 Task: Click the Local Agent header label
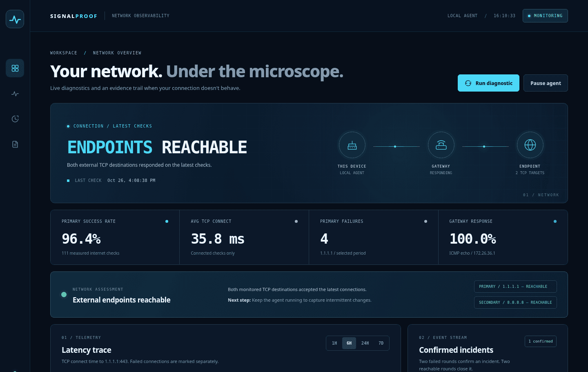(x=463, y=16)
